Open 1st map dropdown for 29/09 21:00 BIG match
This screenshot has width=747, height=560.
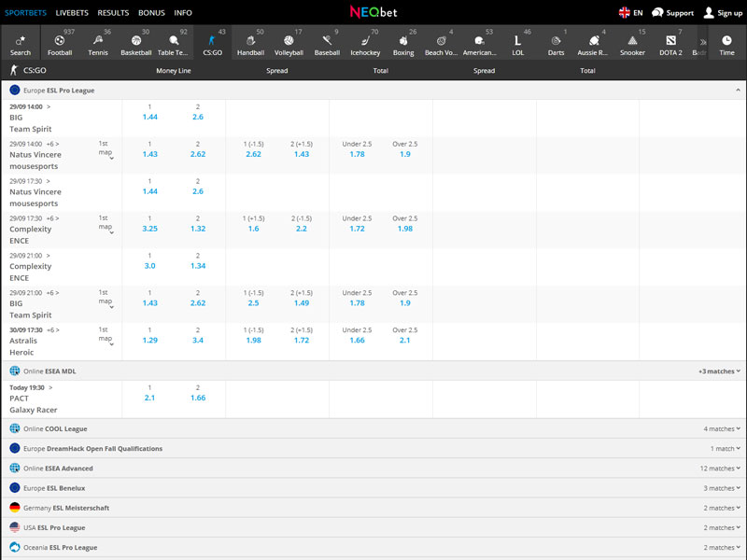[x=106, y=298]
